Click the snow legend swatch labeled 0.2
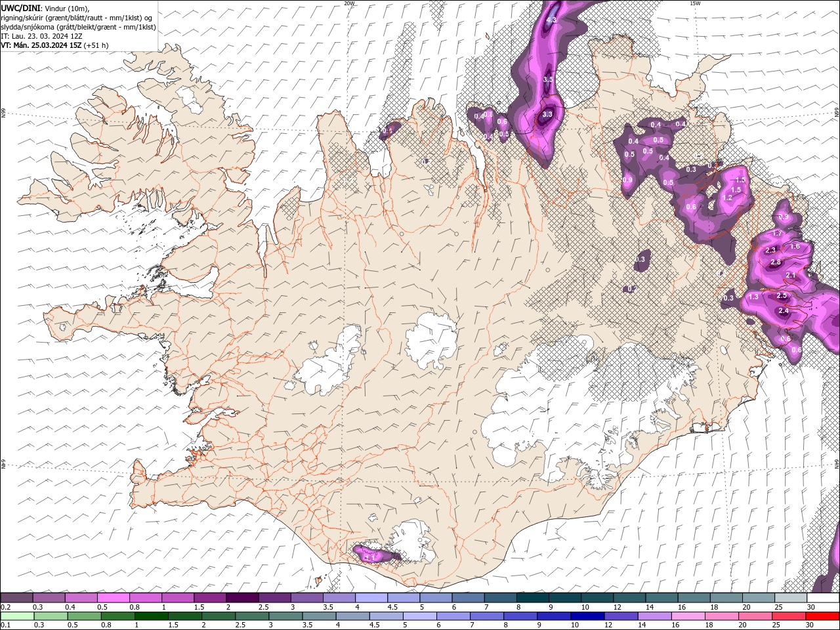This screenshot has width=840, height=630. coord(16,598)
